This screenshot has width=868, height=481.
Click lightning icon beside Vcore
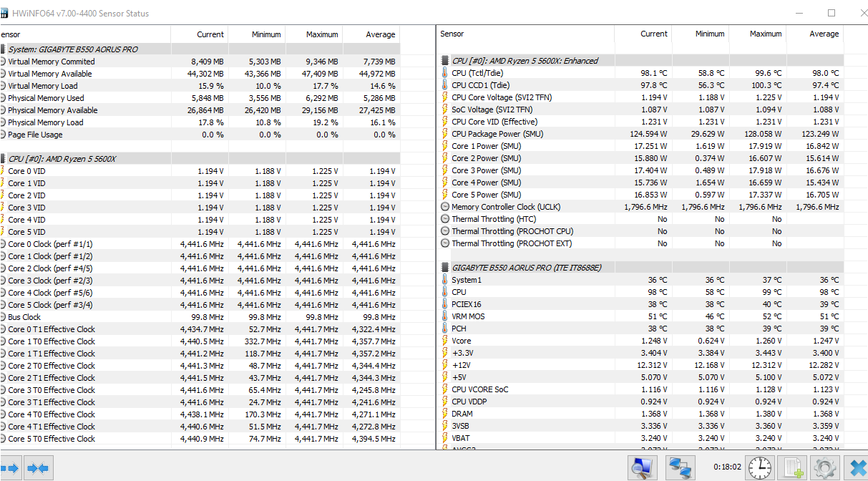click(x=445, y=341)
